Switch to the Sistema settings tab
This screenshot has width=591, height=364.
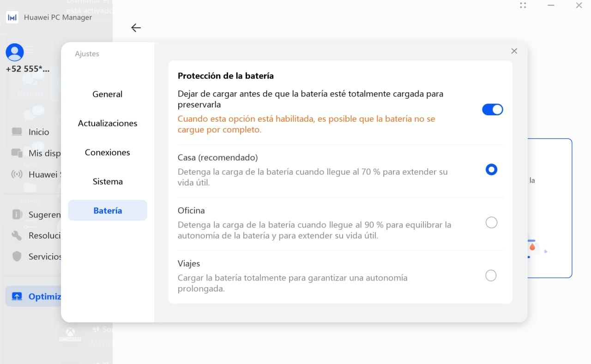tap(107, 181)
